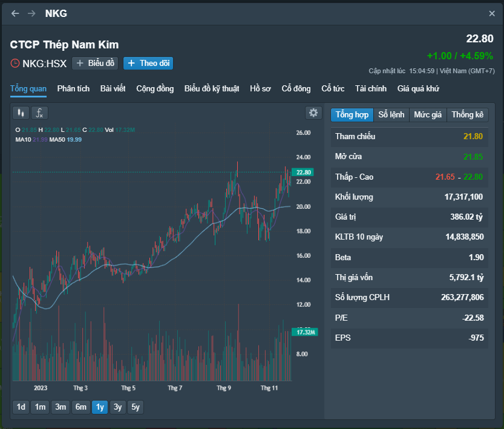Click the Giá trị value 386.02 tỷ
The image size is (504, 429).
[466, 217]
